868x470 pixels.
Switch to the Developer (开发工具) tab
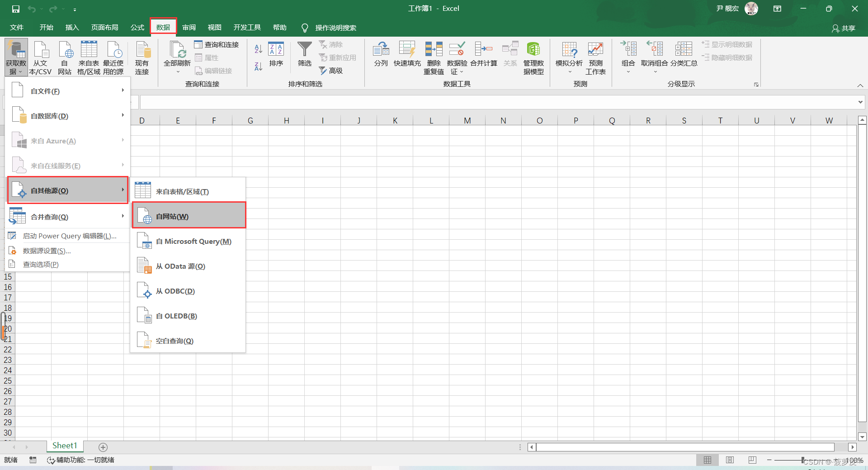247,28
